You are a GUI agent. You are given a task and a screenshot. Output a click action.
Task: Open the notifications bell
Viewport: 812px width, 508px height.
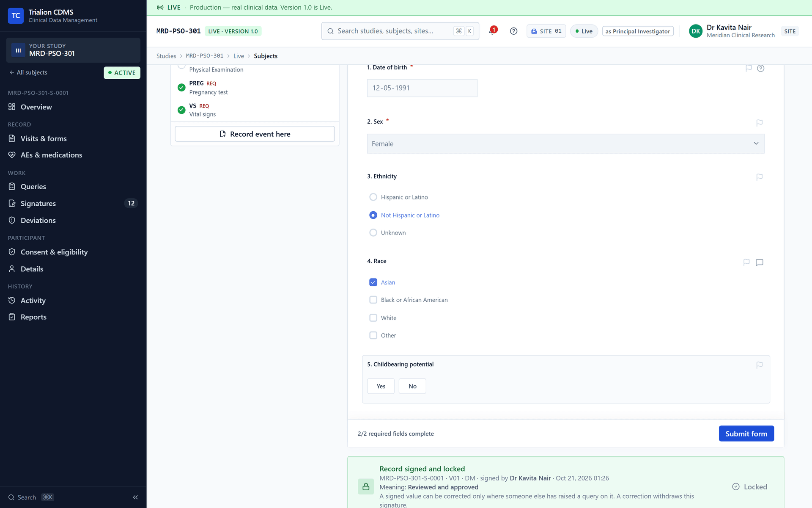492,31
